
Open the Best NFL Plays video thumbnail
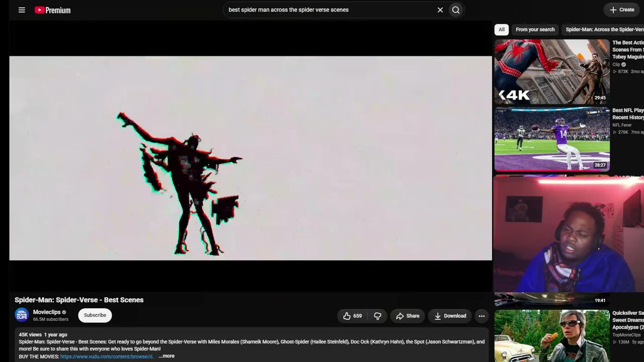pos(552,139)
